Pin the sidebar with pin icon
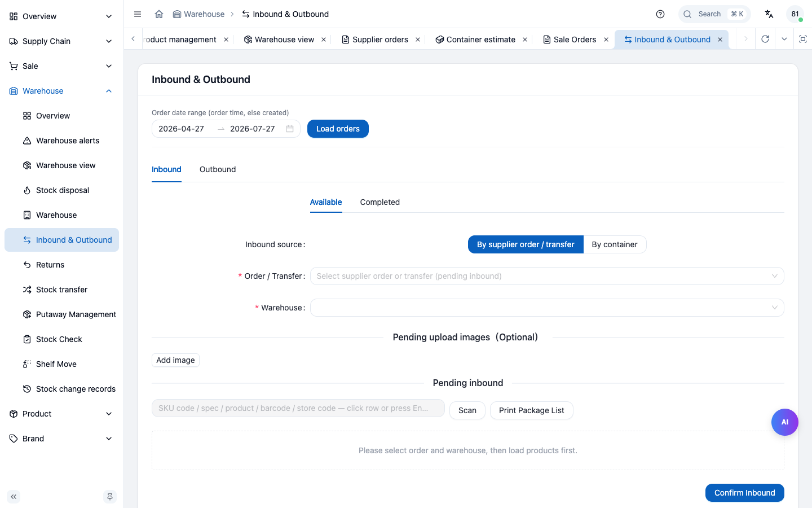Viewport: 812px width, 508px height. tap(110, 497)
